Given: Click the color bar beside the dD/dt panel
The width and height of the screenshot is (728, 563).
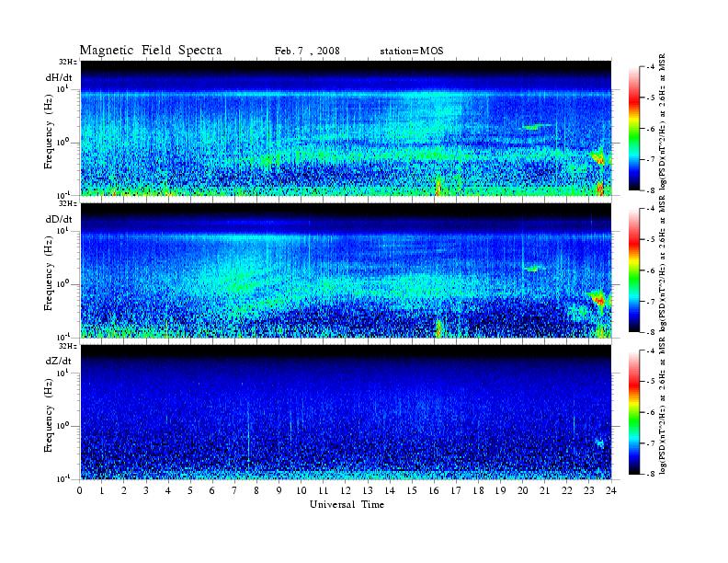Looking at the screenshot, I should 633,270.
